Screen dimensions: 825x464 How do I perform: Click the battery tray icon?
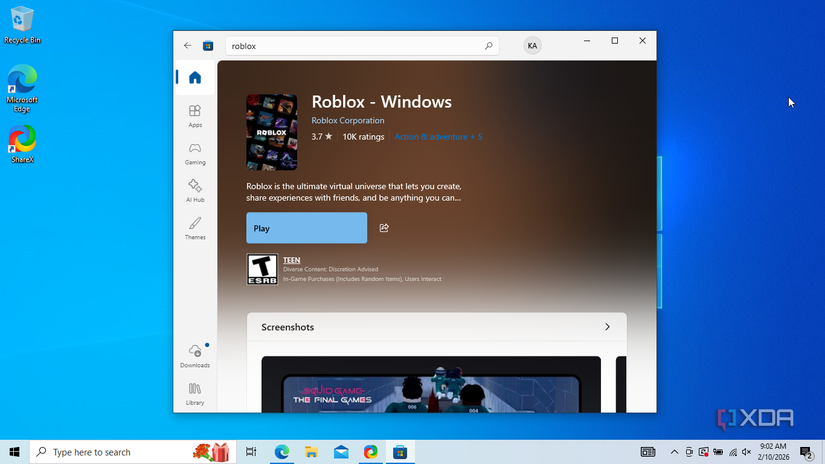tap(718, 452)
